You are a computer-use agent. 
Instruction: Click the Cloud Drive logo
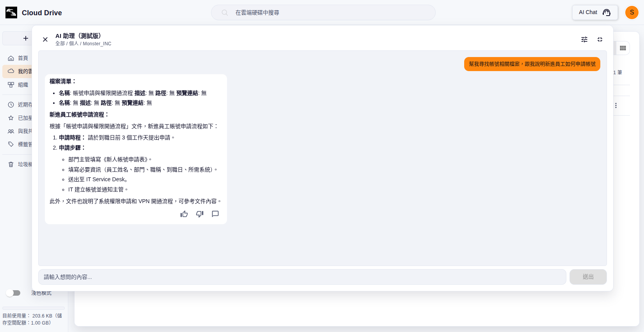pyautogui.click(x=11, y=12)
